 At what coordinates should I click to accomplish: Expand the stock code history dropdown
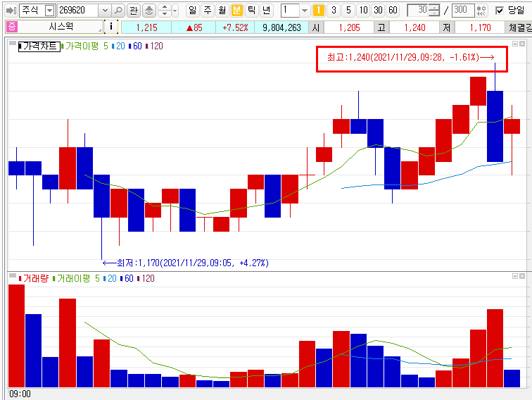(x=105, y=11)
